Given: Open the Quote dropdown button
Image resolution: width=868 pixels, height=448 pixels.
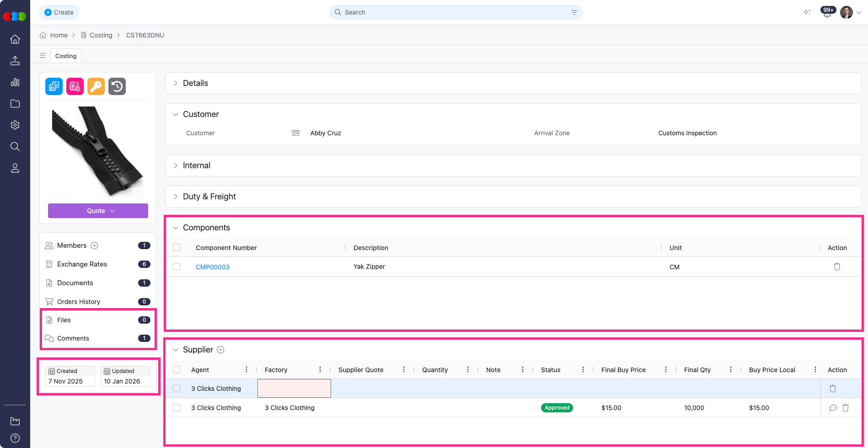Looking at the screenshot, I should coord(98,211).
